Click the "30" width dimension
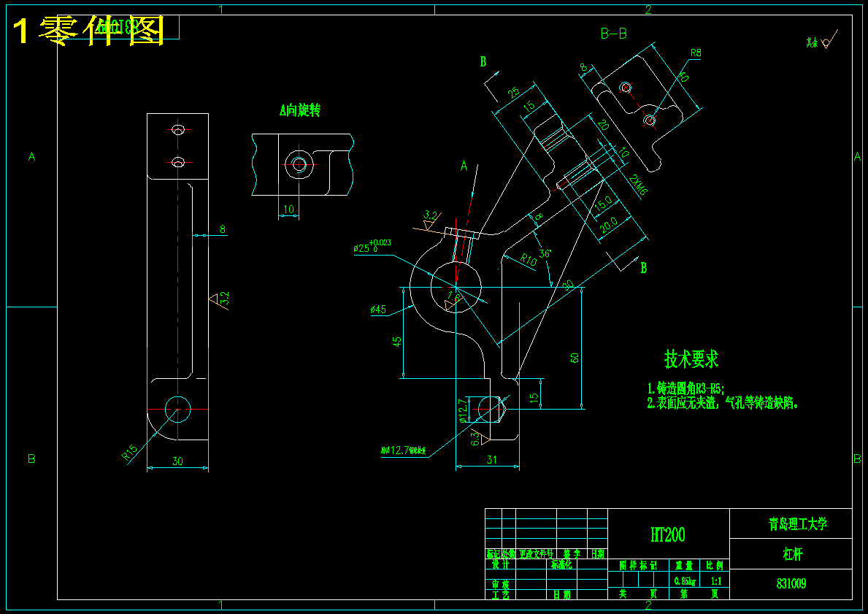The width and height of the screenshot is (868, 614). point(177,461)
